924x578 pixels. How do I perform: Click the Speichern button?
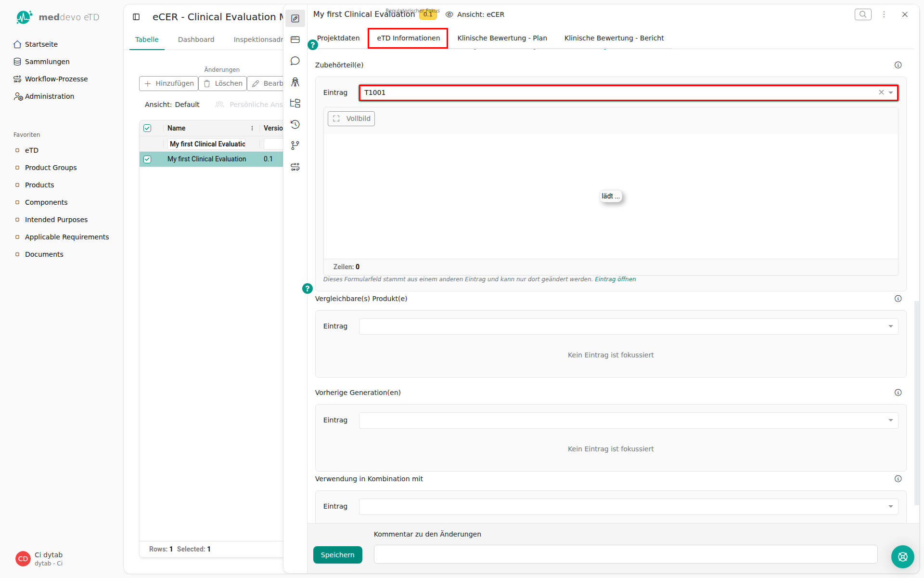pyautogui.click(x=337, y=555)
